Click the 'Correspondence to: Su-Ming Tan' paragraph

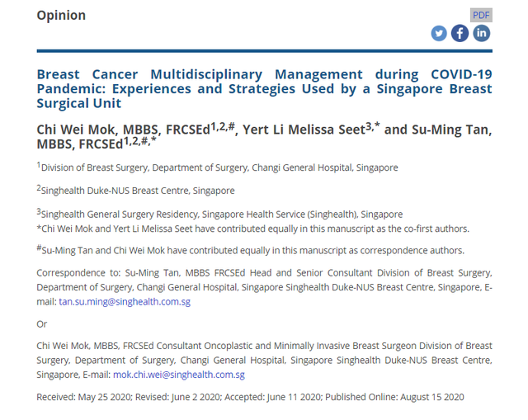point(264,287)
